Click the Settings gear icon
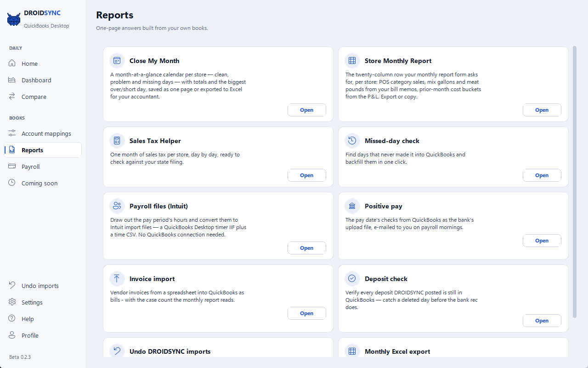The image size is (588, 368). pos(12,302)
